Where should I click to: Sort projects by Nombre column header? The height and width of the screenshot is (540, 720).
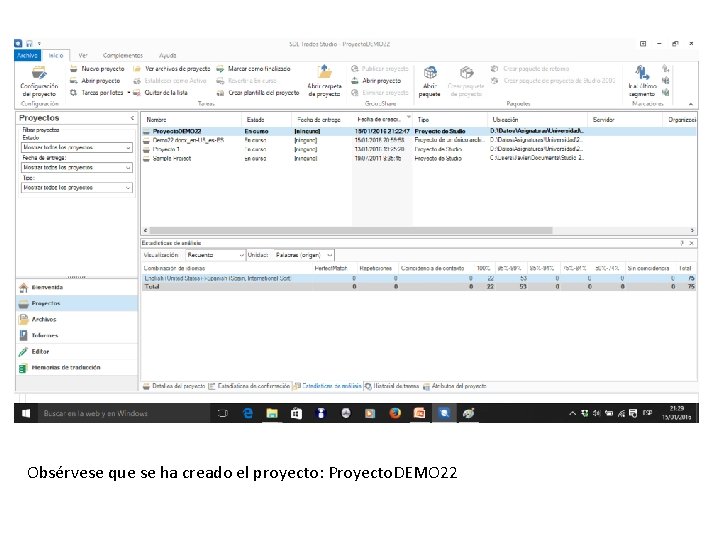coord(191,119)
